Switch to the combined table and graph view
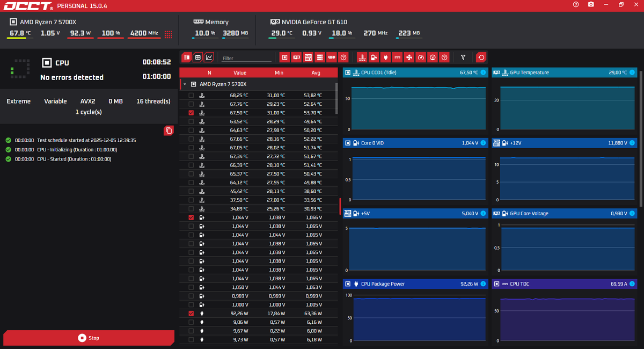Image resolution: width=644 pixels, height=349 pixels. pos(187,57)
